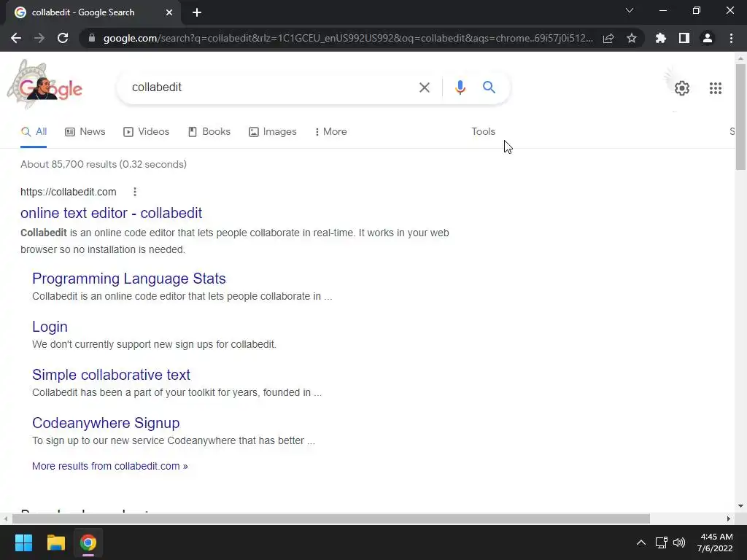Screen dimensions: 747x560
Task: Switch to the News tab
Action: point(85,132)
